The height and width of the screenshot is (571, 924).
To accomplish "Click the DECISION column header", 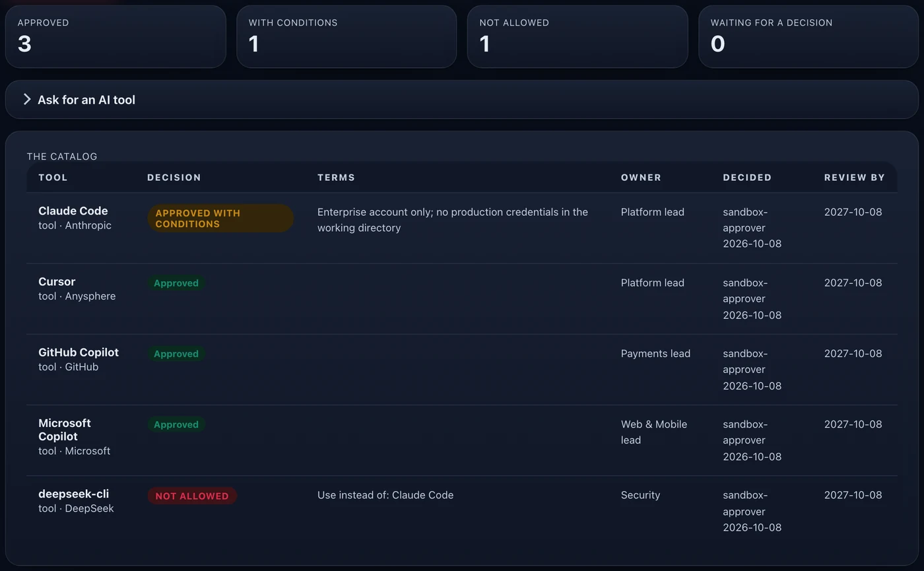I will 174,178.
